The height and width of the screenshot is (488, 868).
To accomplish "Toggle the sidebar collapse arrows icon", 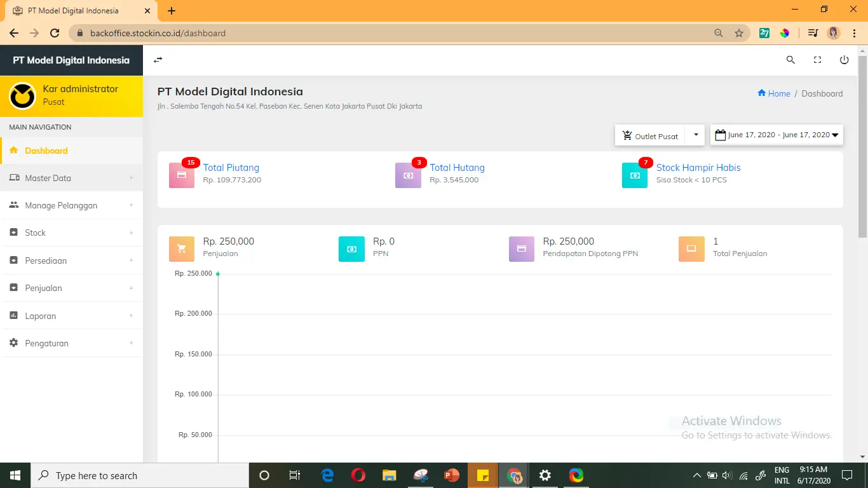I will [x=158, y=60].
